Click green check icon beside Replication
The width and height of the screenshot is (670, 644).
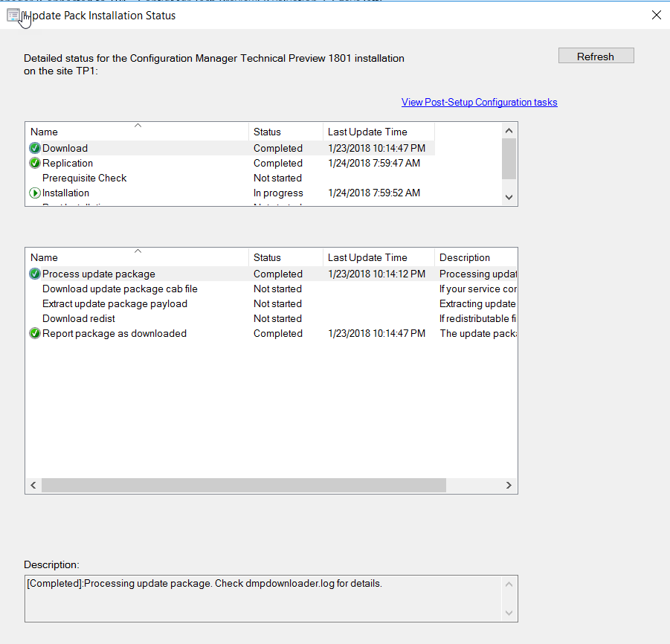tap(35, 164)
